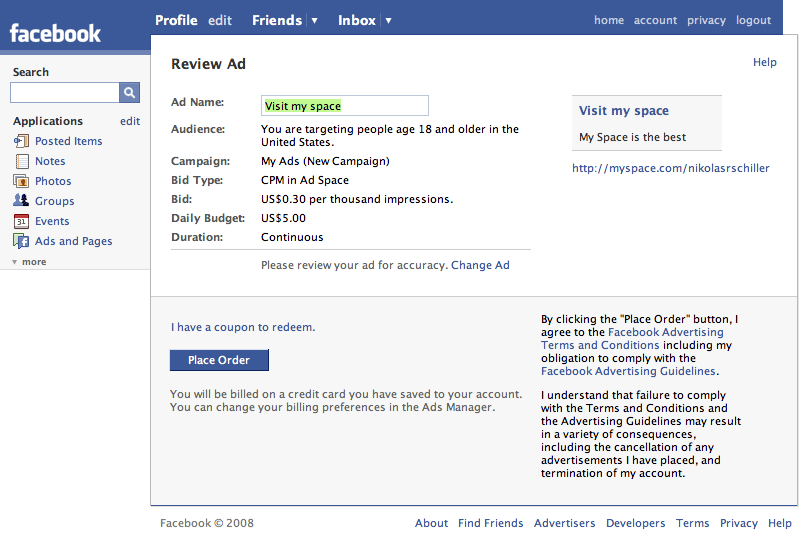Viewport: 800px width, 539px height.
Task: Click the Review Ad heading
Action: 208,64
